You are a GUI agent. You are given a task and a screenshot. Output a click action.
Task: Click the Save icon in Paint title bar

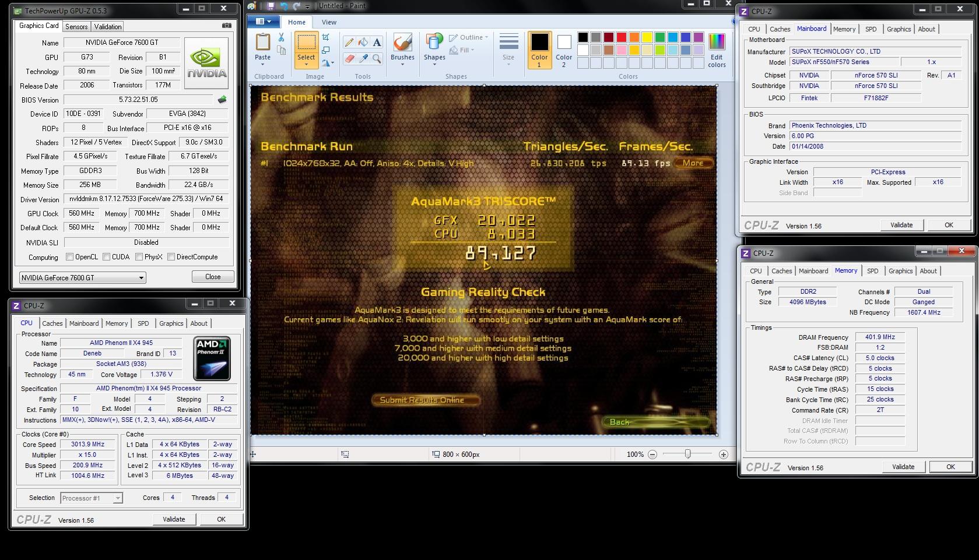271,6
